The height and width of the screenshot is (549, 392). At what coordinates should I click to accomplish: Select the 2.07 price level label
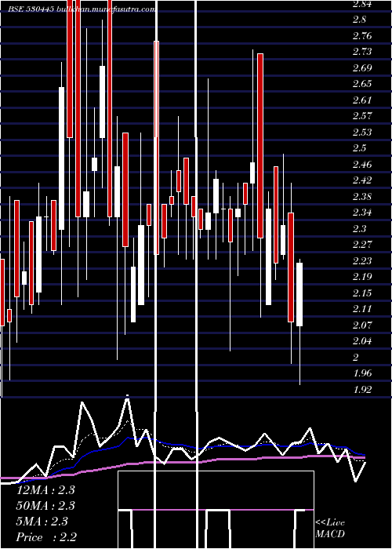(x=362, y=325)
